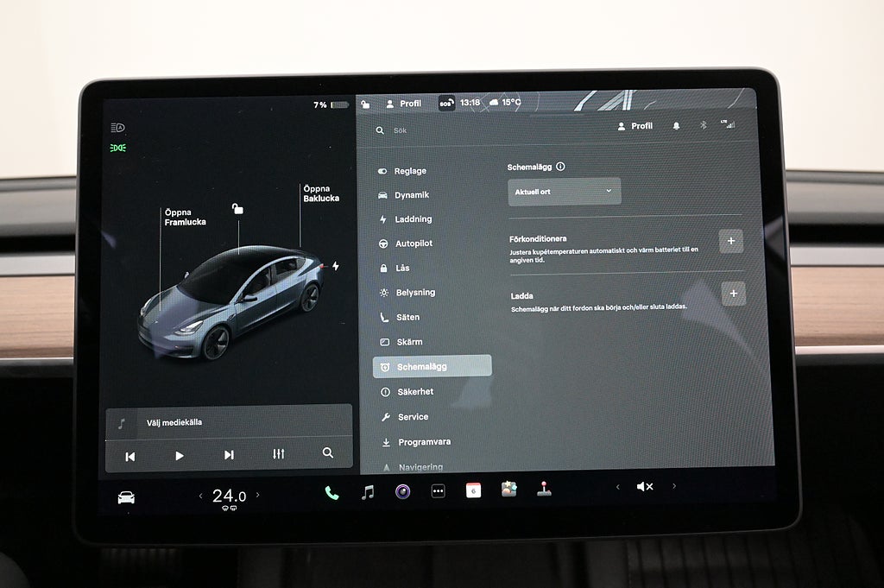Open the phone app in bottom dock

(x=331, y=492)
